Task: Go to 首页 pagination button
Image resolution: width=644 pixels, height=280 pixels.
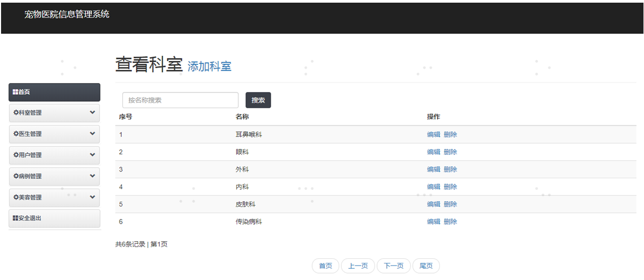Action: coord(325,266)
